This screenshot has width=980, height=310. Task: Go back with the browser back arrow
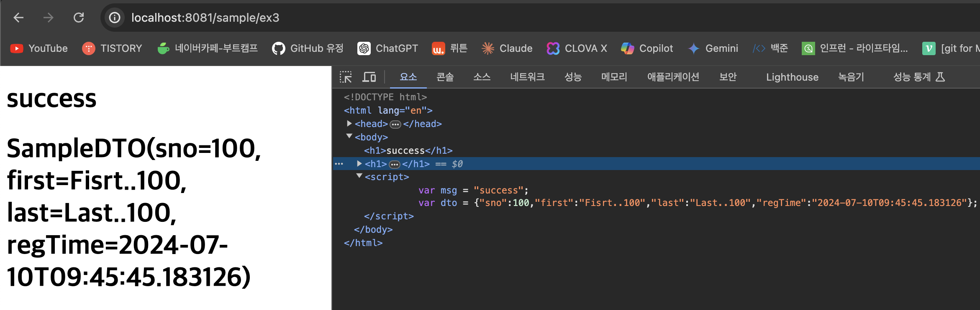18,18
